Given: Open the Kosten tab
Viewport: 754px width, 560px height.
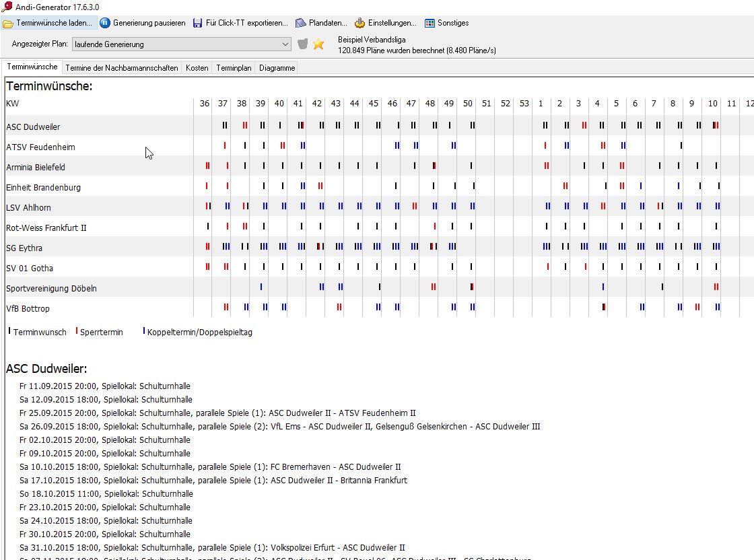Looking at the screenshot, I should click(x=197, y=68).
